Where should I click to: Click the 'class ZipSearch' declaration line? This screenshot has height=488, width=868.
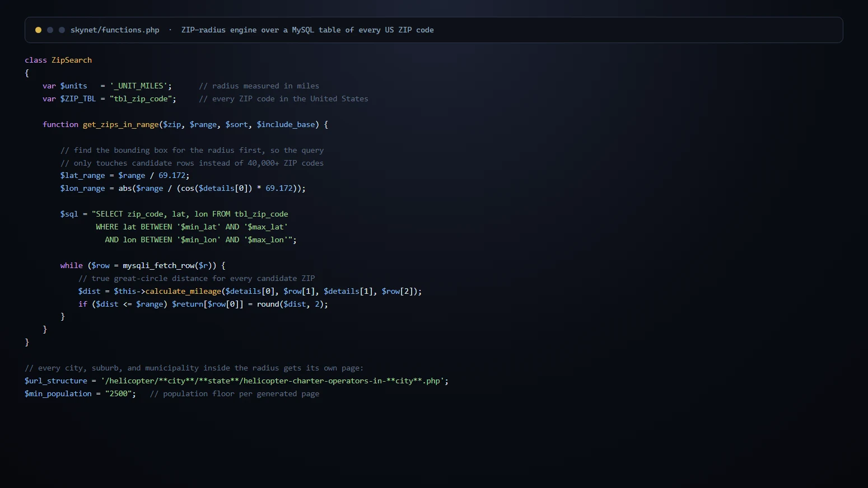coord(58,60)
